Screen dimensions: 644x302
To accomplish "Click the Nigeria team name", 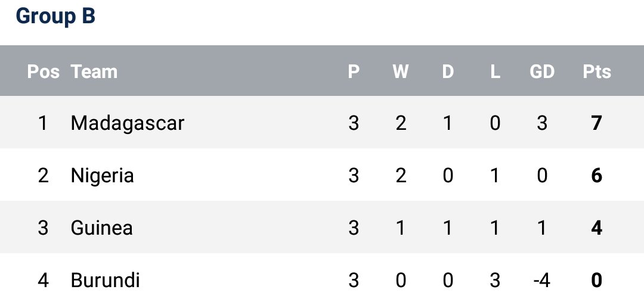I will tap(102, 176).
